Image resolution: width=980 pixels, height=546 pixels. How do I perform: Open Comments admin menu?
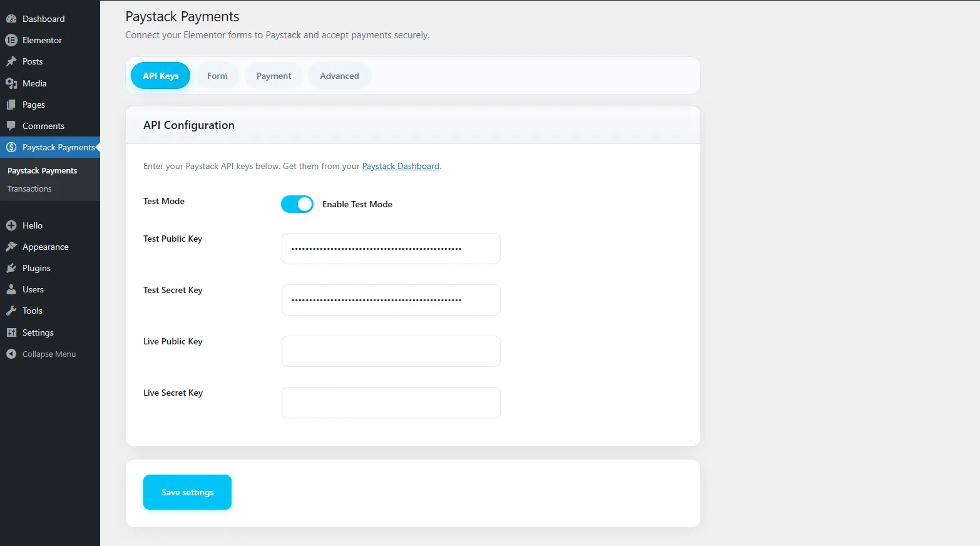pyautogui.click(x=50, y=126)
